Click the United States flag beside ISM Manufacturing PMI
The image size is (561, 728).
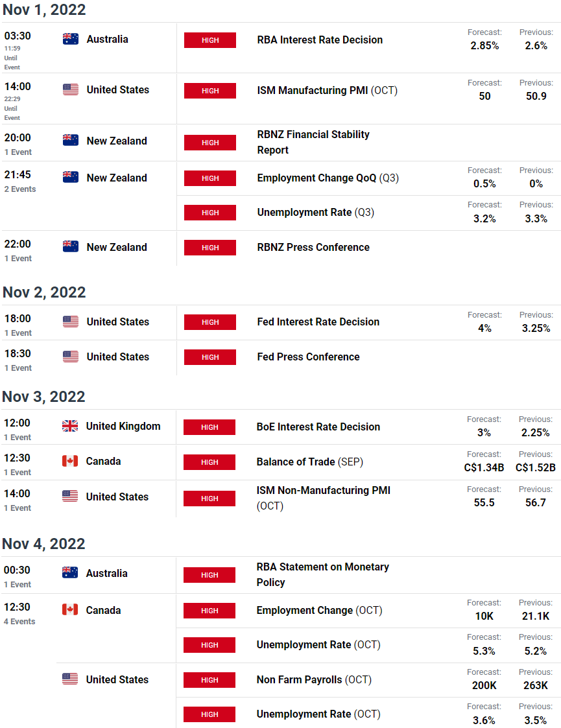coord(71,89)
